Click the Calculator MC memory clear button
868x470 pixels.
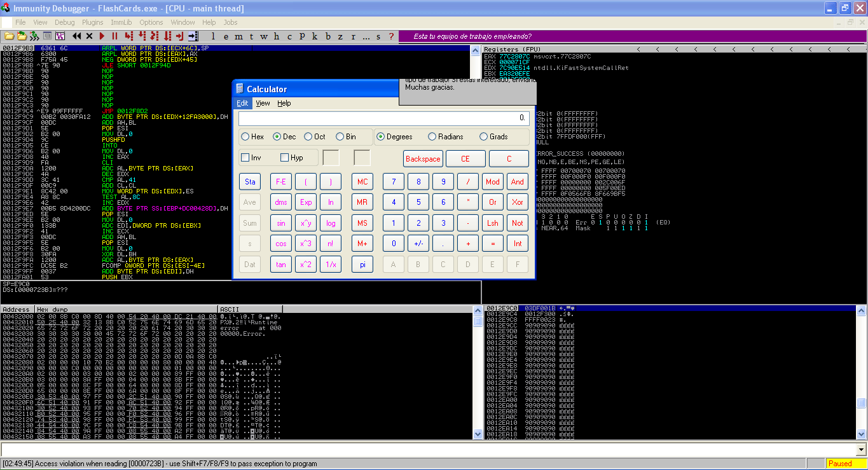362,182
